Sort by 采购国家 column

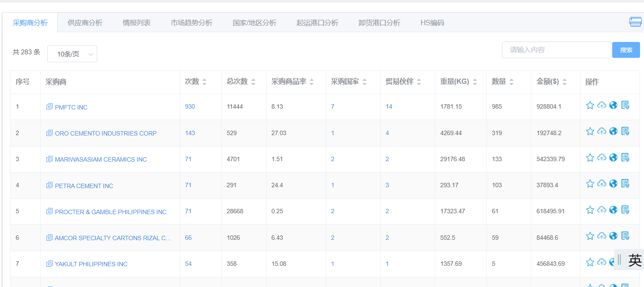coord(365,82)
